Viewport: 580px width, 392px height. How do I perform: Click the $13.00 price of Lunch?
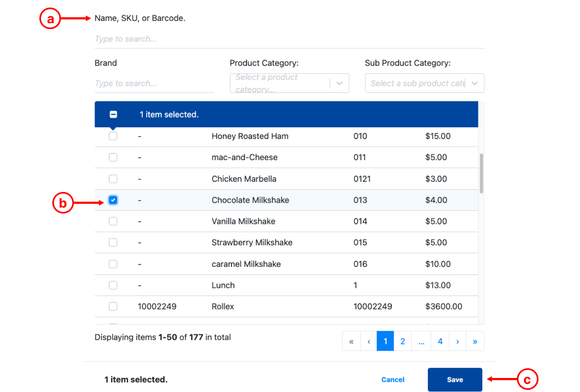tap(438, 285)
